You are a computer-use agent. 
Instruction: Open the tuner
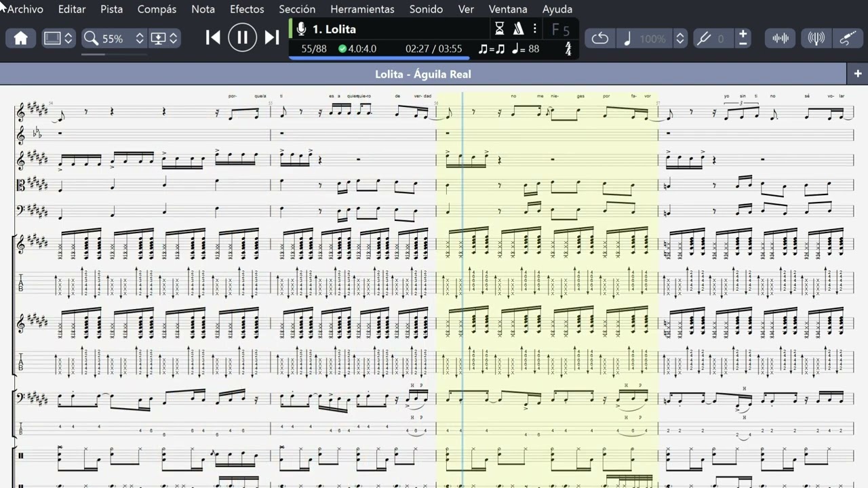pos(816,39)
